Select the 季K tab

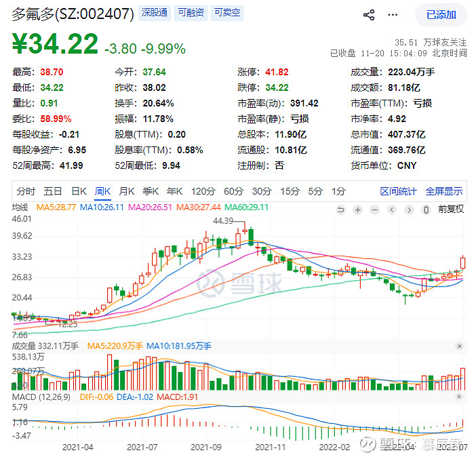point(151,192)
